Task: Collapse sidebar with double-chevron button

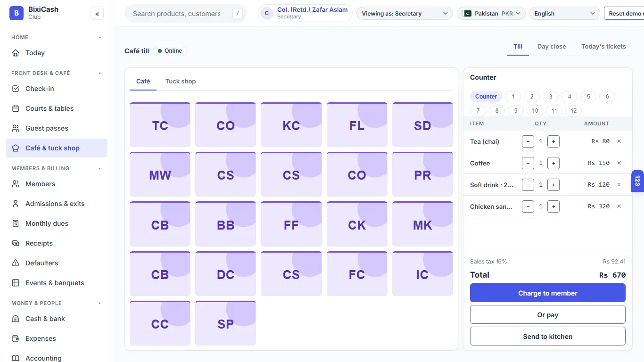Action: [x=97, y=14]
